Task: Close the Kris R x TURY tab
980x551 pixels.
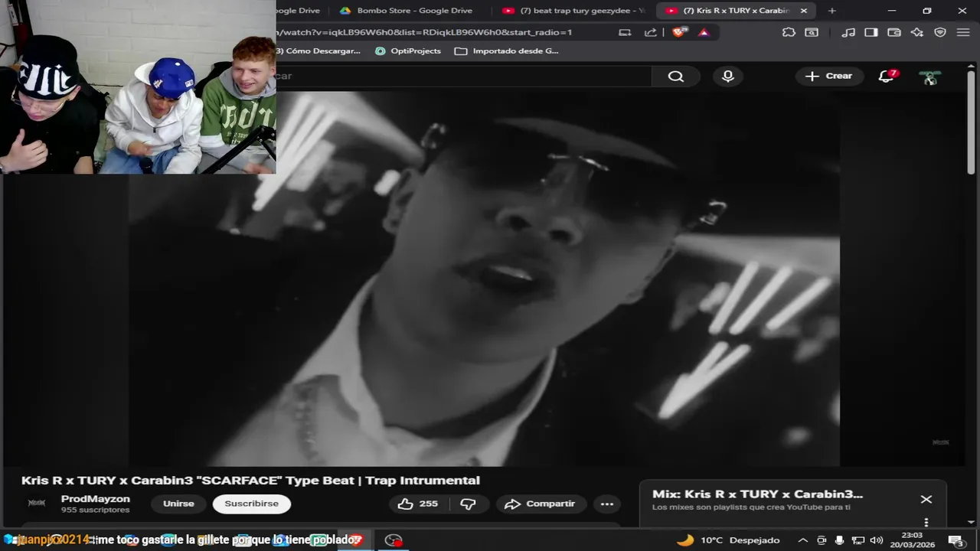Action: [x=804, y=11]
